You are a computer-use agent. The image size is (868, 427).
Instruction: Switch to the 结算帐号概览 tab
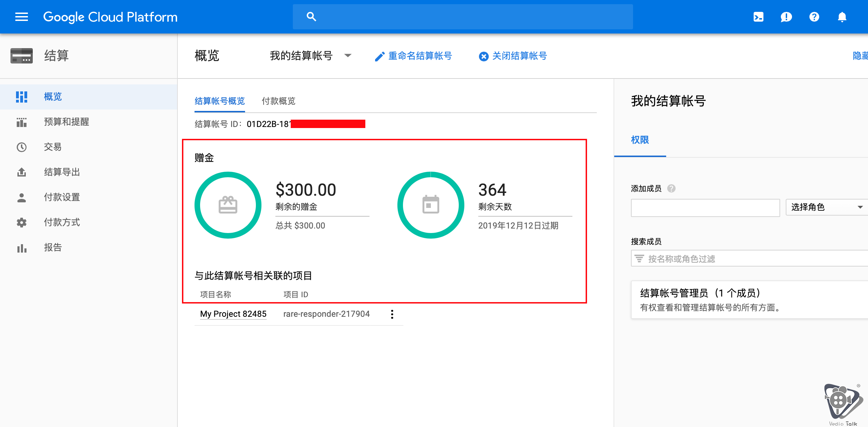coord(220,101)
